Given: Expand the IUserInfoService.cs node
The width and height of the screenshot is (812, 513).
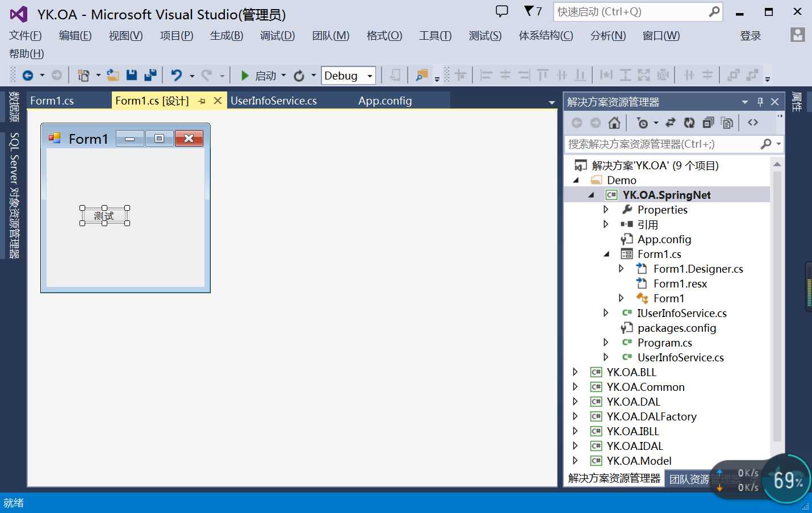Looking at the screenshot, I should click(606, 313).
